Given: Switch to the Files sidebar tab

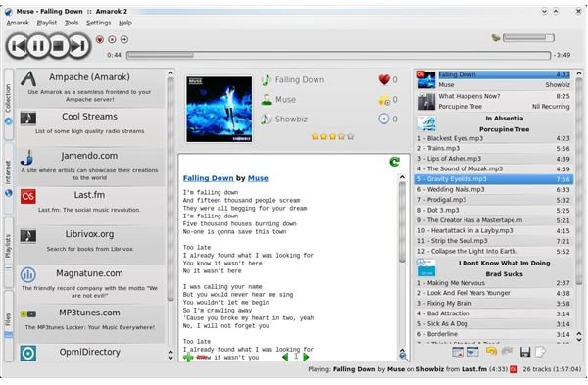Looking at the screenshot, I should [x=8, y=326].
